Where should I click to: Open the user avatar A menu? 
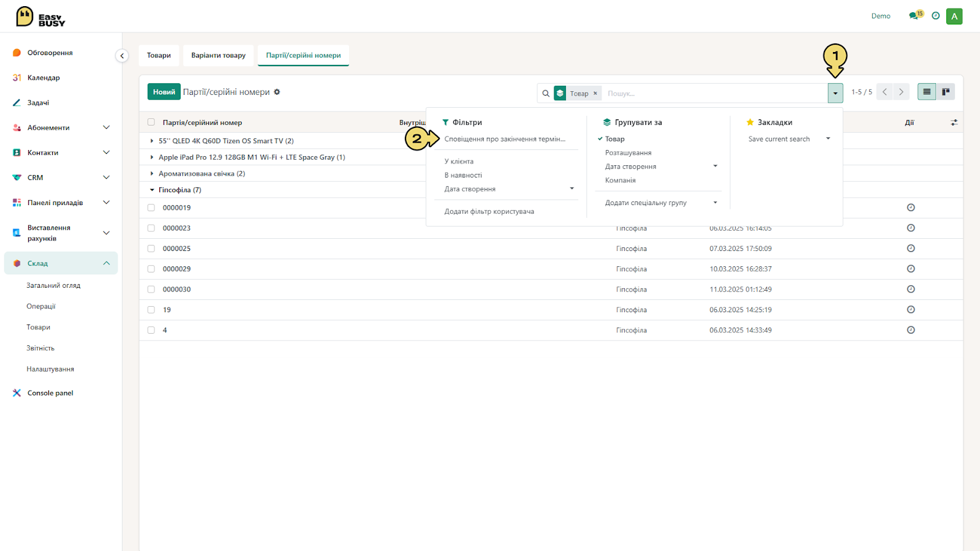pos(954,17)
